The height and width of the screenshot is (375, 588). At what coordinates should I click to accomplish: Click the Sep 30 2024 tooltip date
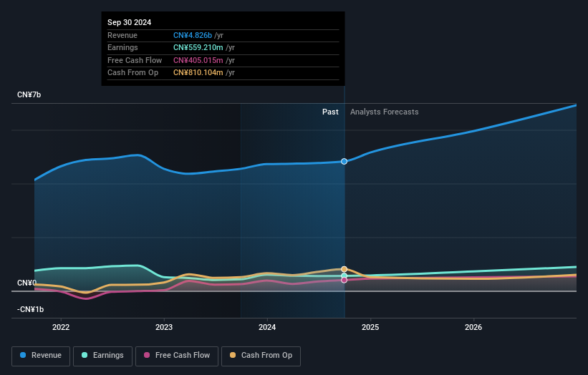[x=130, y=22]
